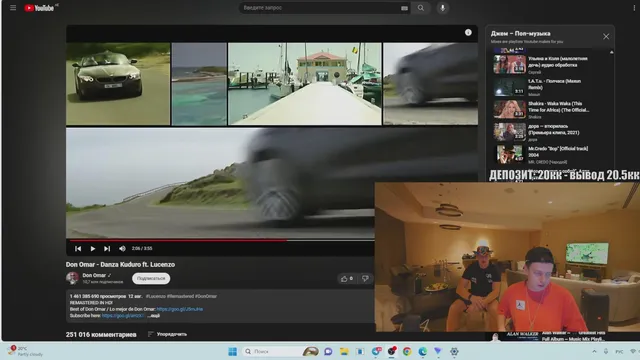Skip to the next video
This screenshot has width=640, height=360.
coord(107,249)
